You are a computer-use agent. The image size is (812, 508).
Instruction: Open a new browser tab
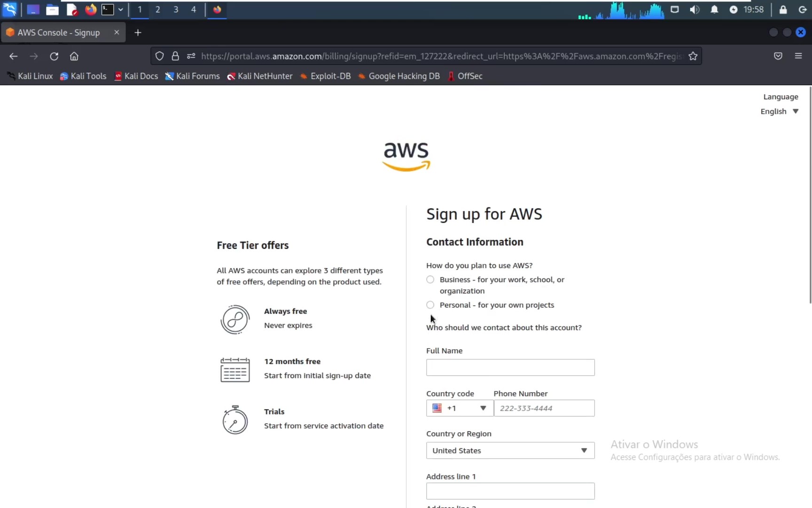click(138, 32)
